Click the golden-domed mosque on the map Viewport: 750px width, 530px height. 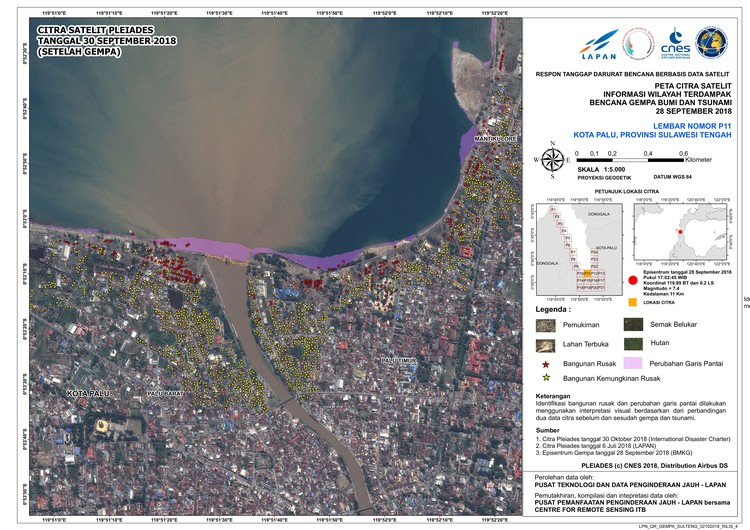tap(102, 425)
